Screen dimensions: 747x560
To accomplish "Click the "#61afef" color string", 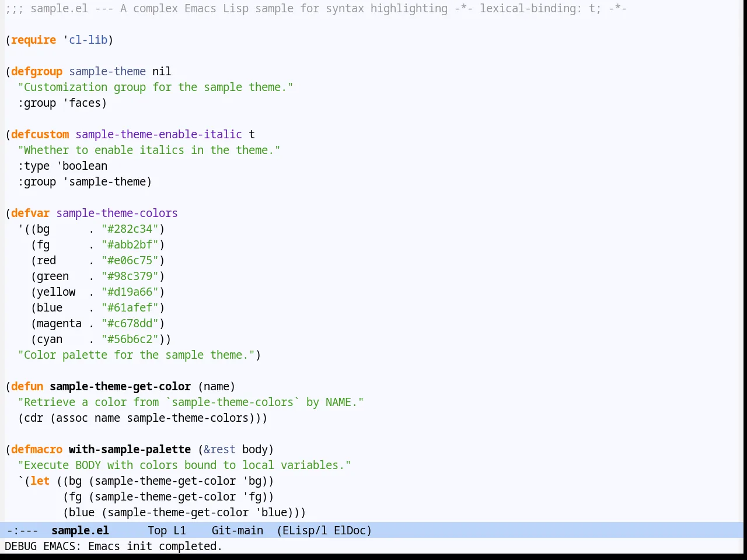I will pyautogui.click(x=130, y=307).
